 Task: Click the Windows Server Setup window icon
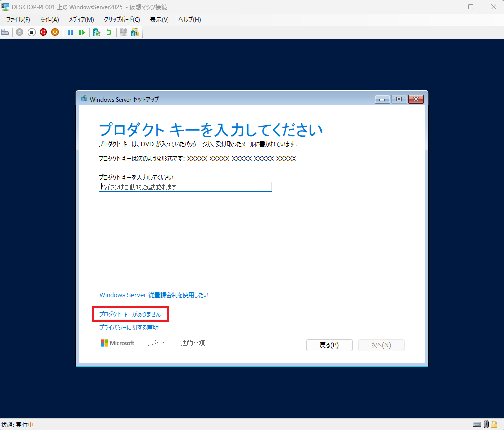click(x=84, y=99)
